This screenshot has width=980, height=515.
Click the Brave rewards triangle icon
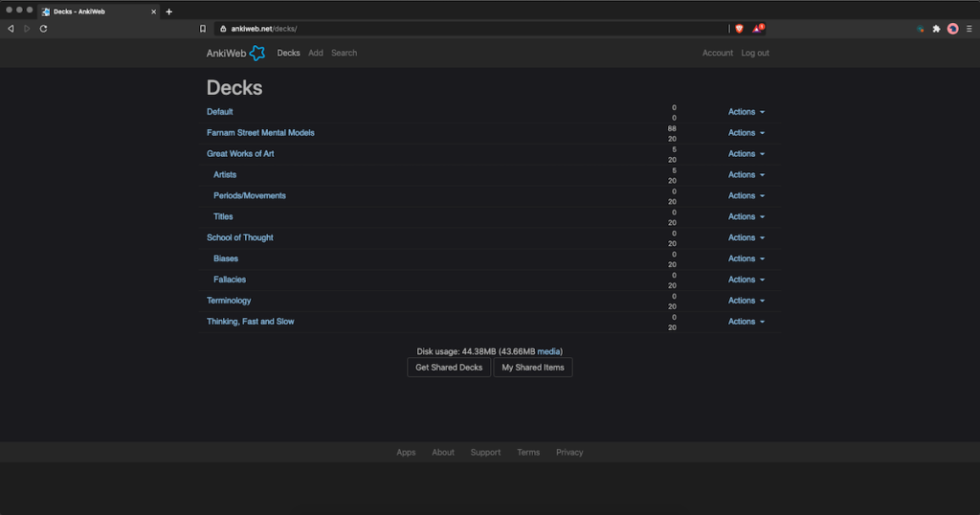pos(758,28)
